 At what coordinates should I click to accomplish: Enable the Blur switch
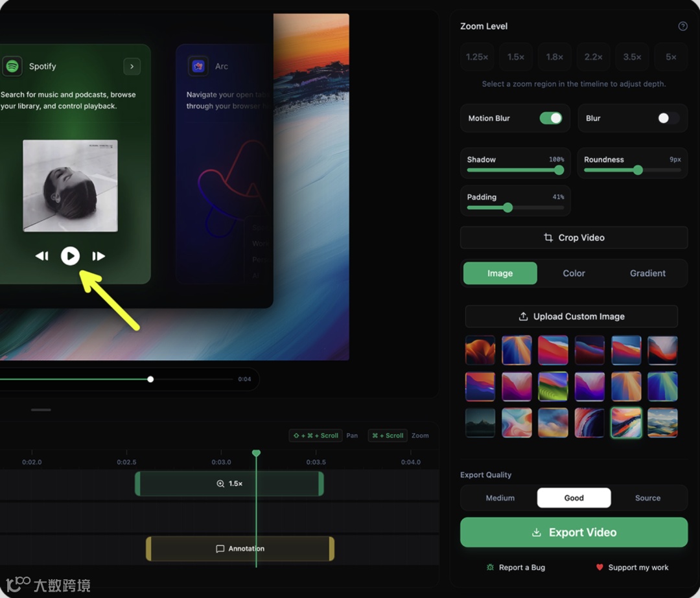(x=668, y=119)
